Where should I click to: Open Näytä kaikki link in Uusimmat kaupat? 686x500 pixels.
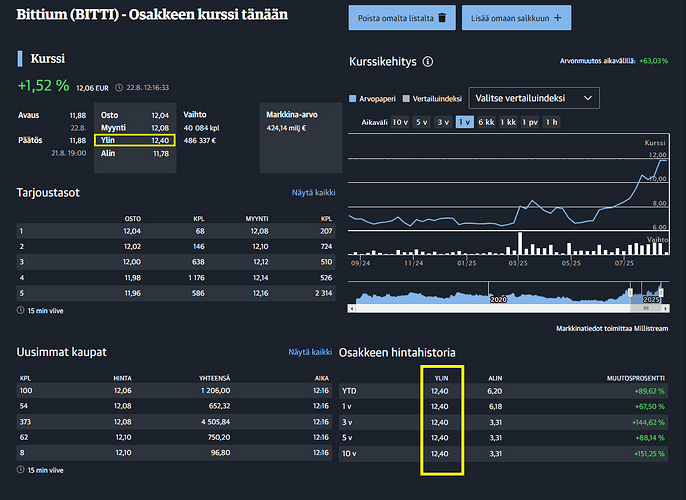(x=310, y=352)
